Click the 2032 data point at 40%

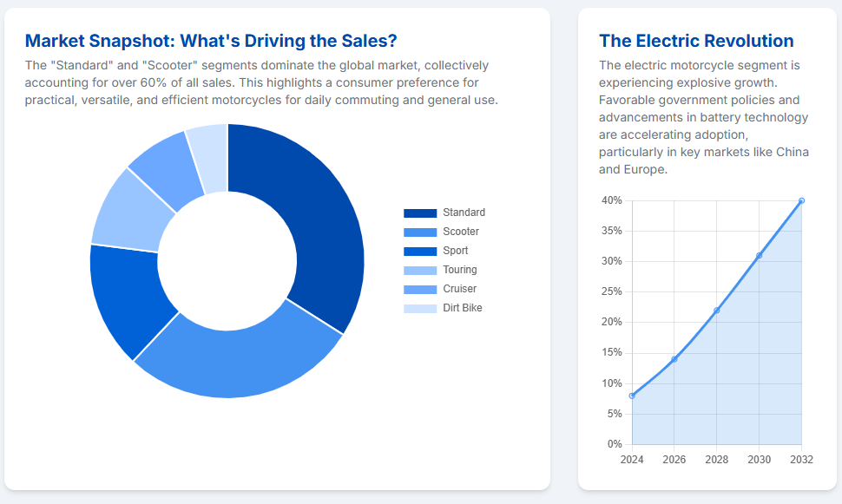(x=801, y=200)
